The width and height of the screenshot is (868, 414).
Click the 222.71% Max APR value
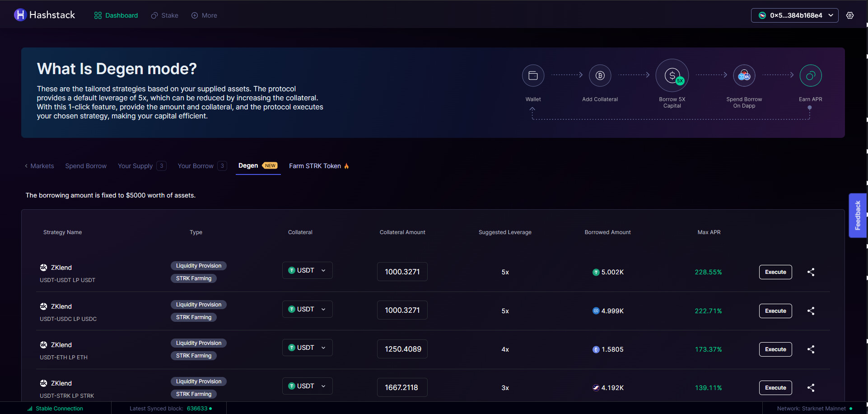pyautogui.click(x=708, y=311)
